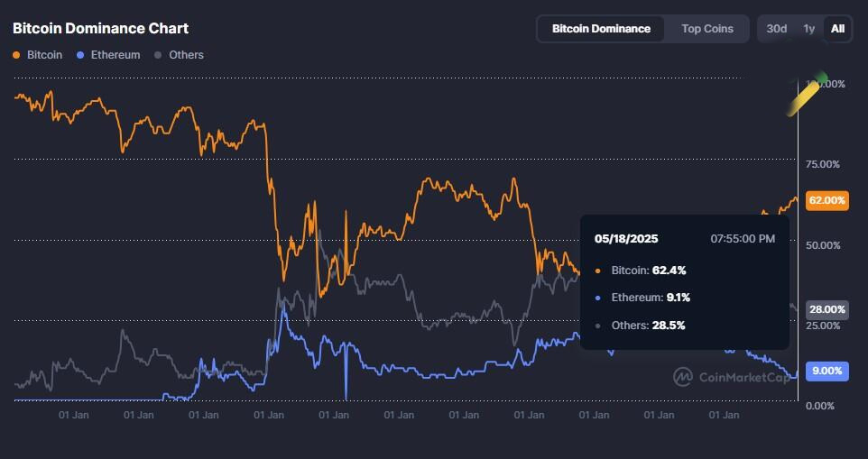The image size is (868, 459).
Task: Click the blue 9.00% value tag
Action: pyautogui.click(x=826, y=371)
